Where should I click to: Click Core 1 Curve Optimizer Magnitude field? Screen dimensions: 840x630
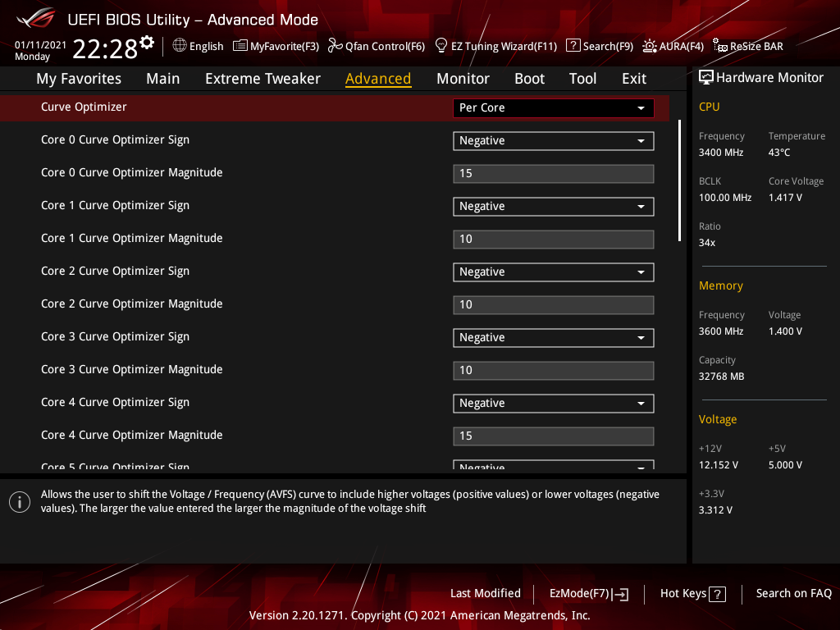pos(554,240)
